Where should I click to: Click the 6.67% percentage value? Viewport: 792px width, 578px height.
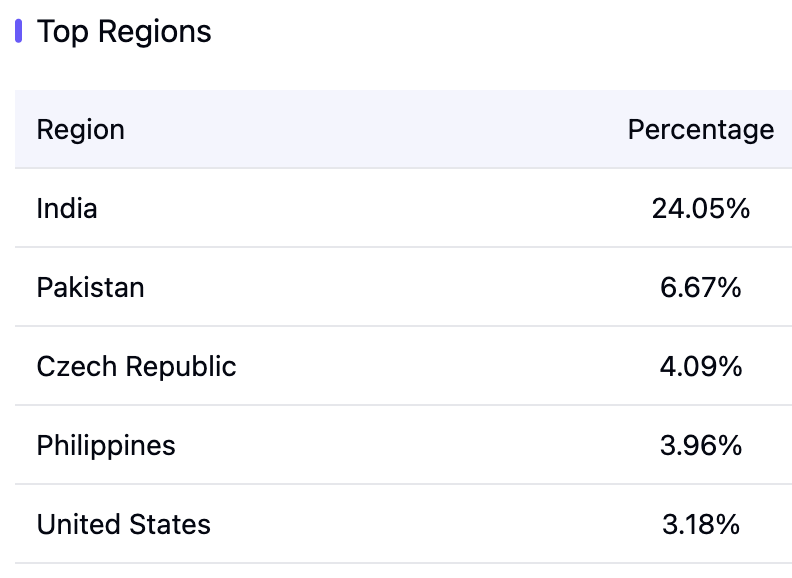point(700,288)
